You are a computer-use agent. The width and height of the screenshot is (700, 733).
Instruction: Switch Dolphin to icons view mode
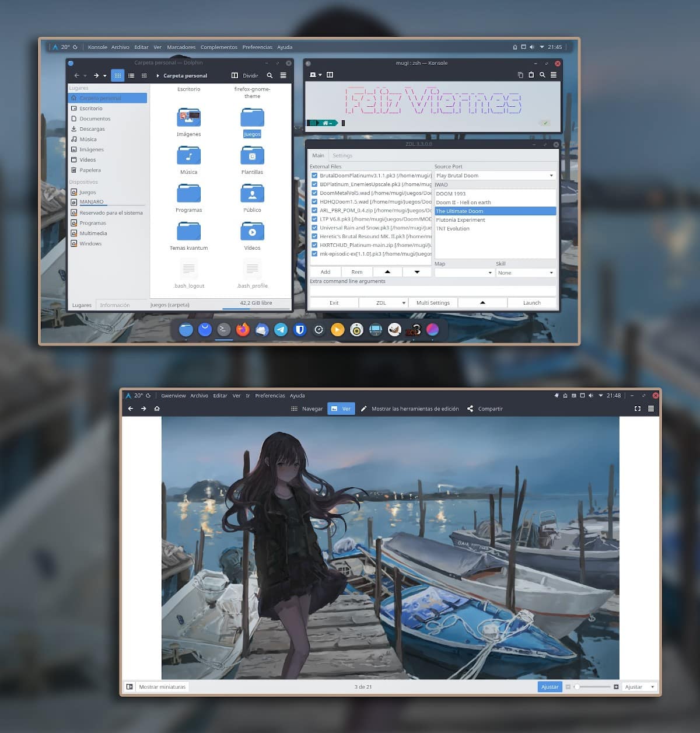click(117, 75)
